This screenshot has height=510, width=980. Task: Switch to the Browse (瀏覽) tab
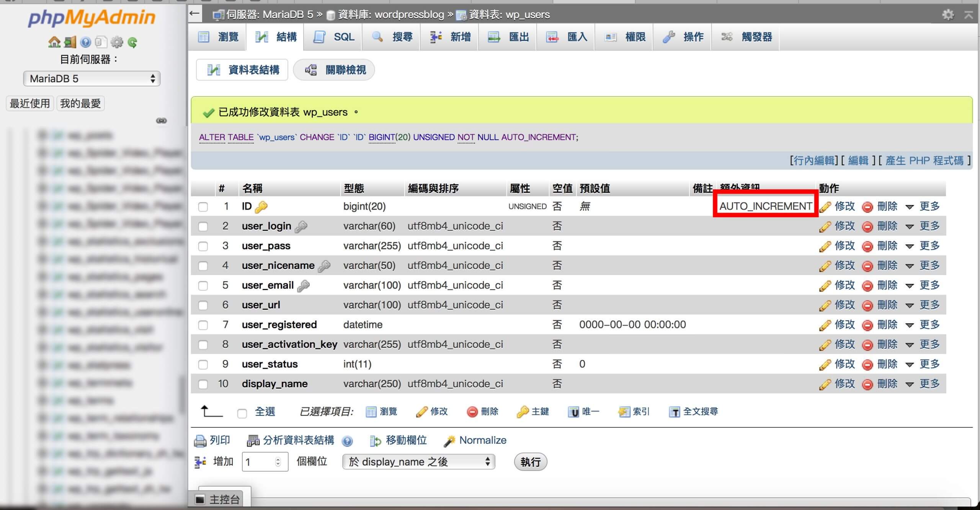[x=218, y=37]
